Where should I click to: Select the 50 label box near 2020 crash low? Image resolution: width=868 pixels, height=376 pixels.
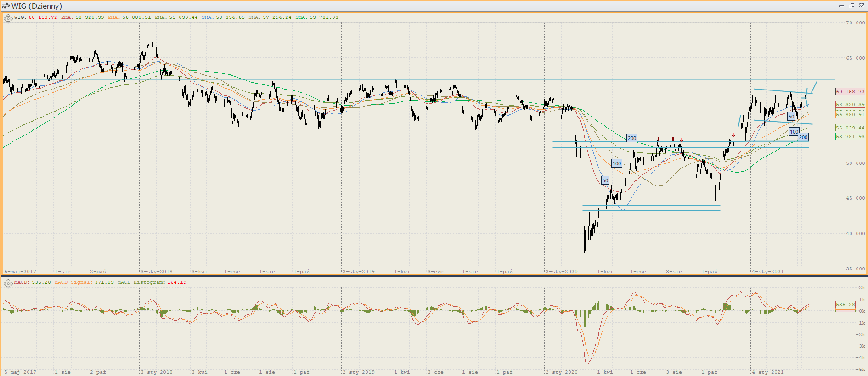pos(605,180)
